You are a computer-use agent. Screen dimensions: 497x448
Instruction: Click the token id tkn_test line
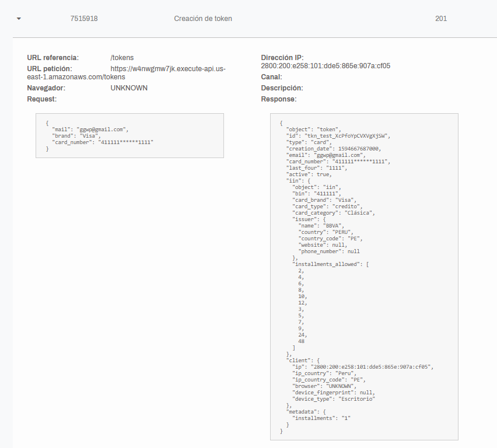pyautogui.click(x=338, y=136)
